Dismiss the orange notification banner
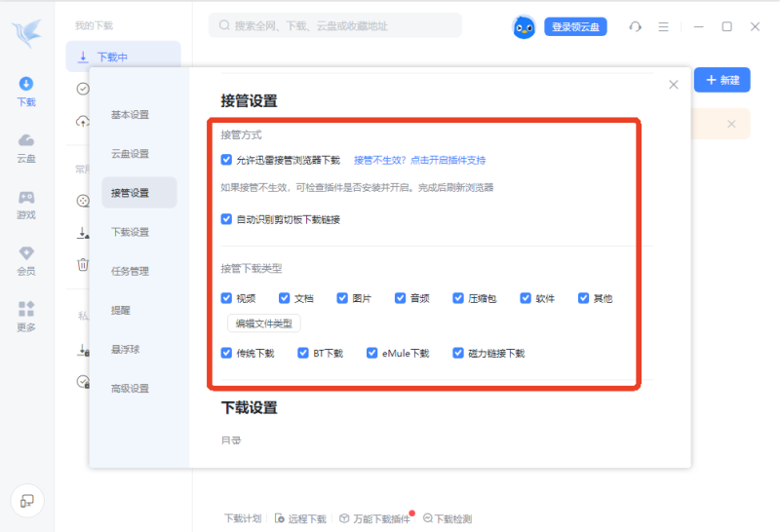780x532 pixels. [731, 124]
